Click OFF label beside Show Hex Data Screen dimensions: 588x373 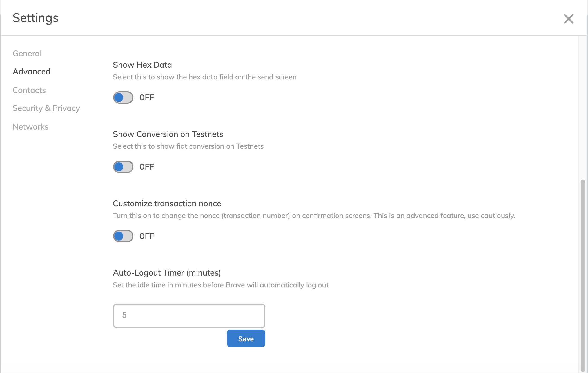pyautogui.click(x=147, y=97)
